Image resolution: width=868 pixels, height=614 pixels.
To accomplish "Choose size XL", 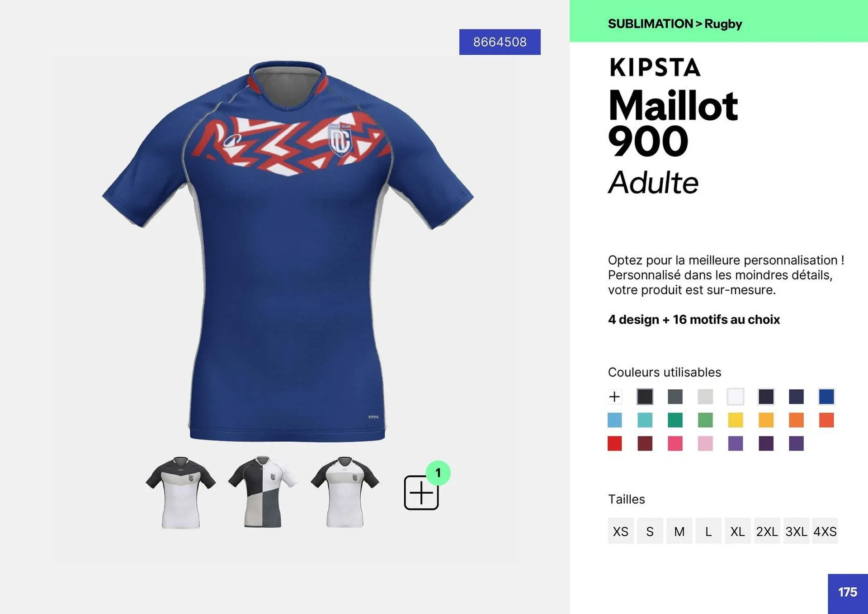I will pos(737,531).
